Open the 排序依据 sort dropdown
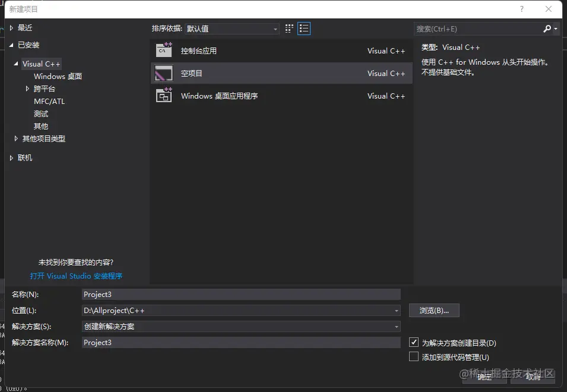This screenshot has height=392, width=567. (x=274, y=28)
